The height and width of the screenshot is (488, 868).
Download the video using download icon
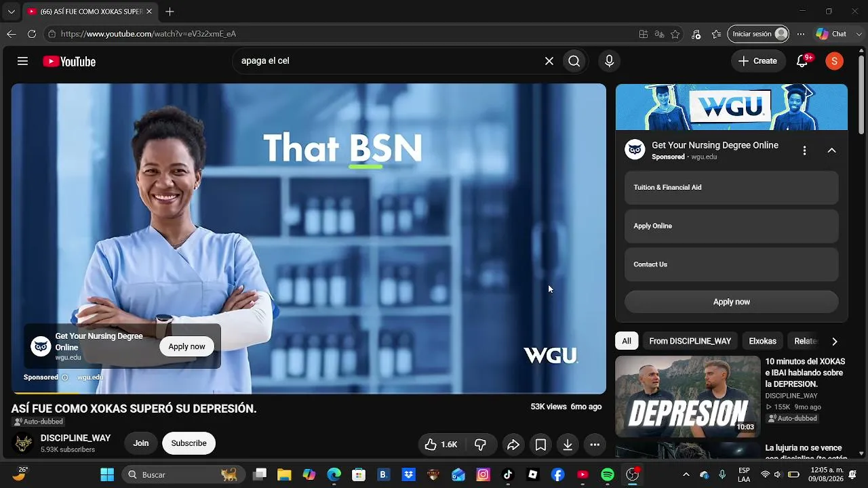click(568, 445)
